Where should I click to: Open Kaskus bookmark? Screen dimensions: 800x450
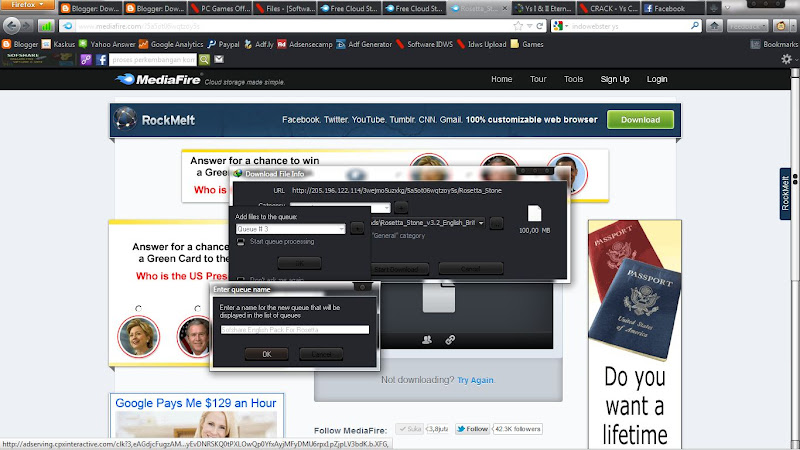click(x=58, y=44)
